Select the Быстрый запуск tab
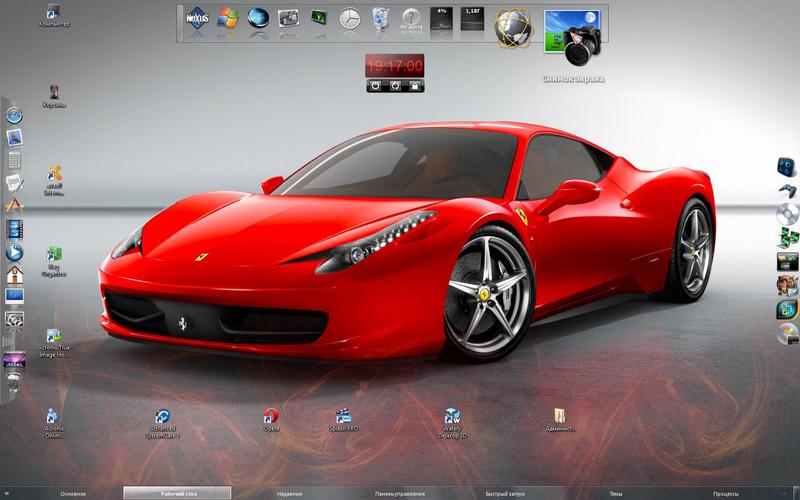 pyautogui.click(x=505, y=493)
